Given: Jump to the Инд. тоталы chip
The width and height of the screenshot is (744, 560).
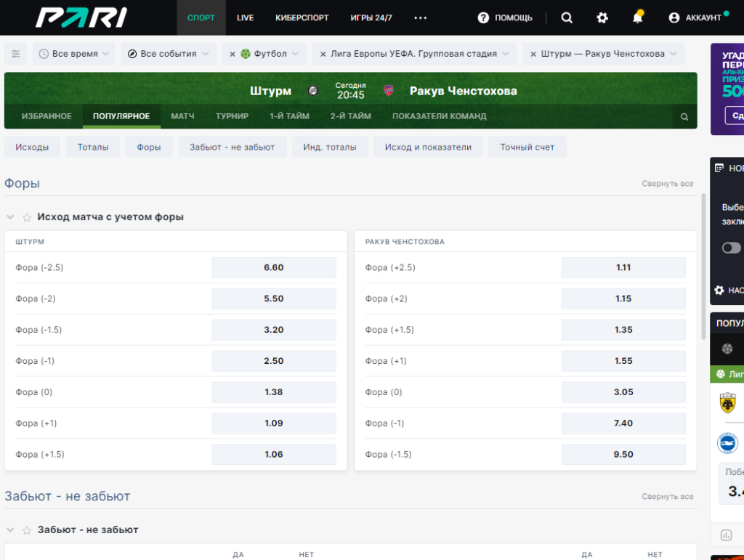Looking at the screenshot, I should tap(330, 147).
